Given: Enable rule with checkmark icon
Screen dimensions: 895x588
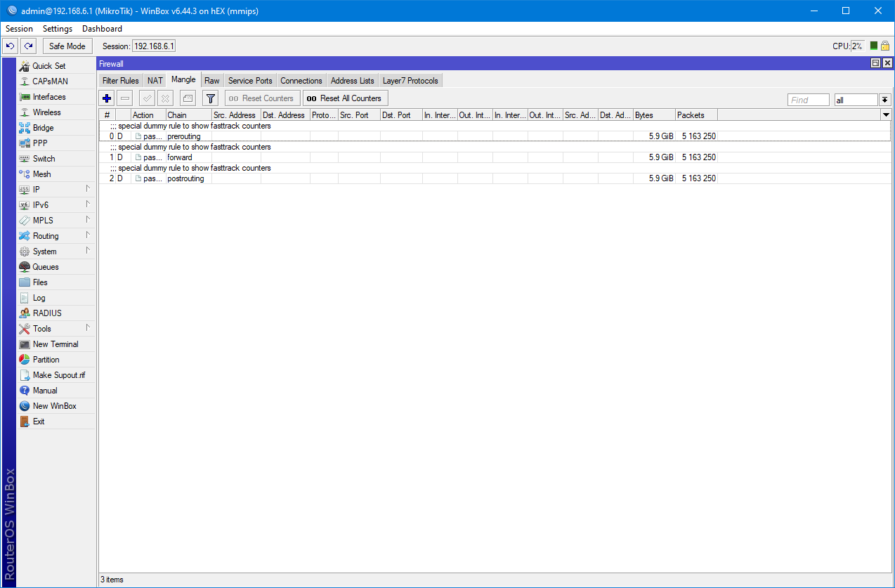Looking at the screenshot, I should [x=148, y=98].
